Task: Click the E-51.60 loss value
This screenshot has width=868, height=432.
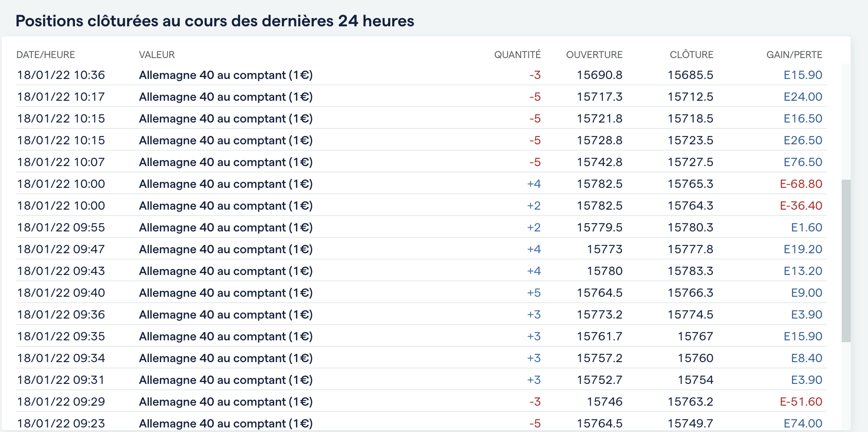Action: (x=801, y=402)
